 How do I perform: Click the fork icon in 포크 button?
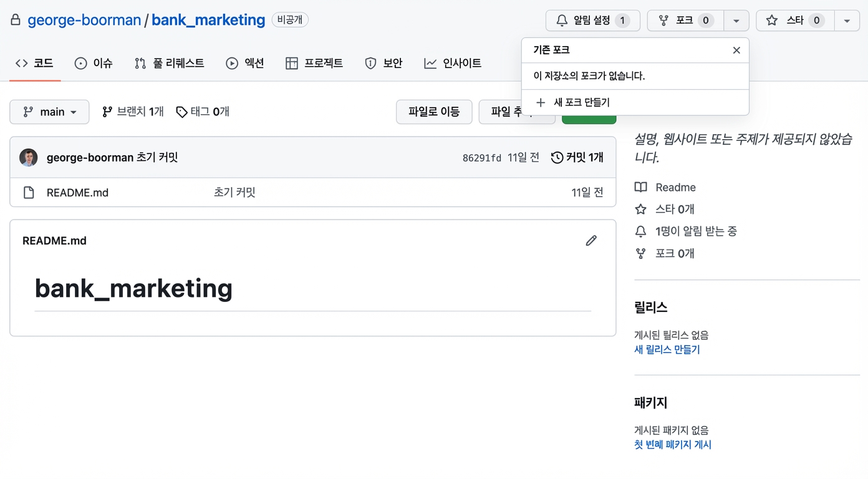pos(663,21)
